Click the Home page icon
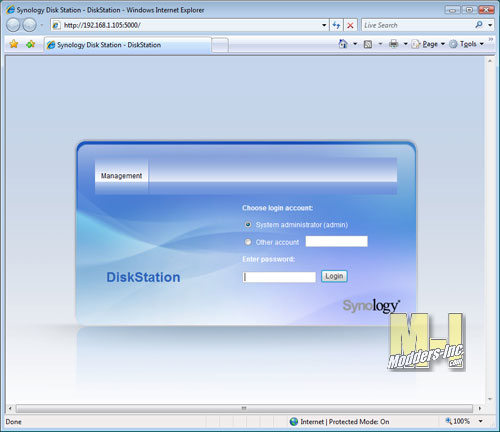Viewport: 500px width, 432px height. click(x=343, y=44)
